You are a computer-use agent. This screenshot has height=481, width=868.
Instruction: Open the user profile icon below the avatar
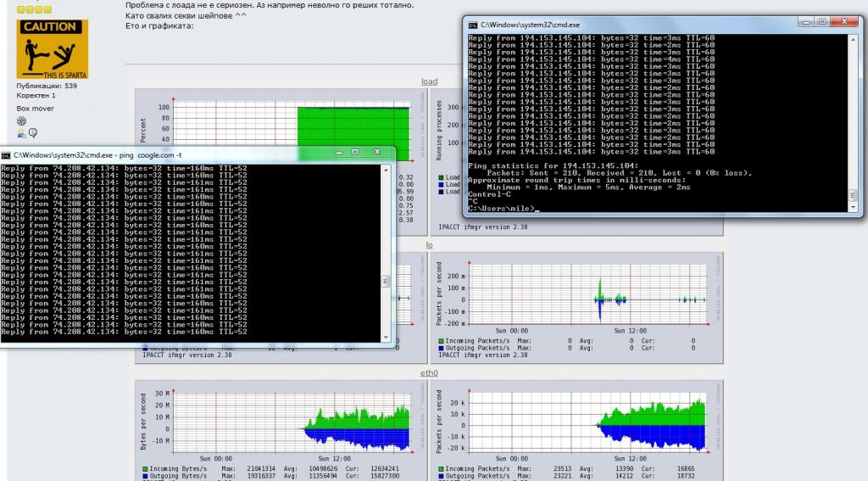tap(21, 133)
